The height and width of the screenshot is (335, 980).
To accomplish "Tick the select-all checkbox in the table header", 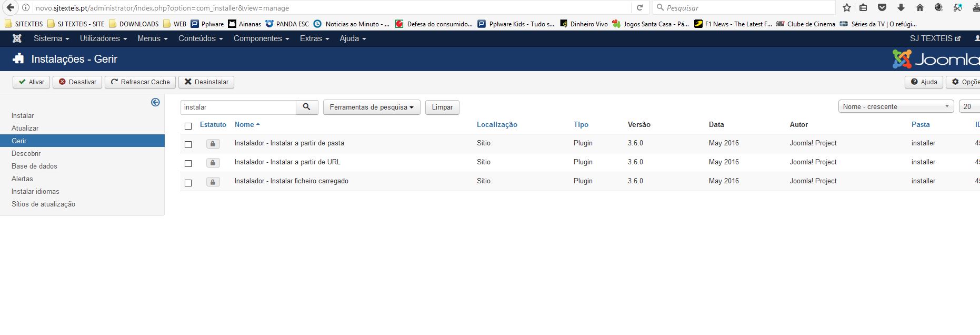I will tap(188, 126).
